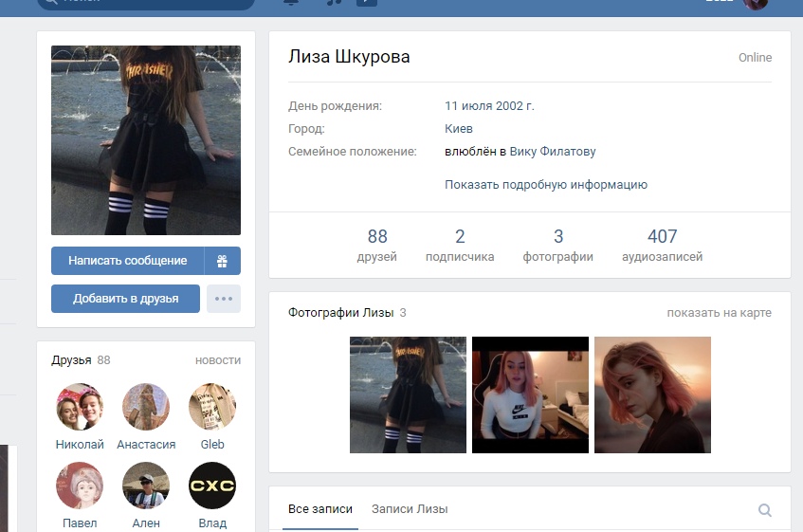The width and height of the screenshot is (803, 532).
Task: Open the 3 фотографии counter
Action: [557, 245]
